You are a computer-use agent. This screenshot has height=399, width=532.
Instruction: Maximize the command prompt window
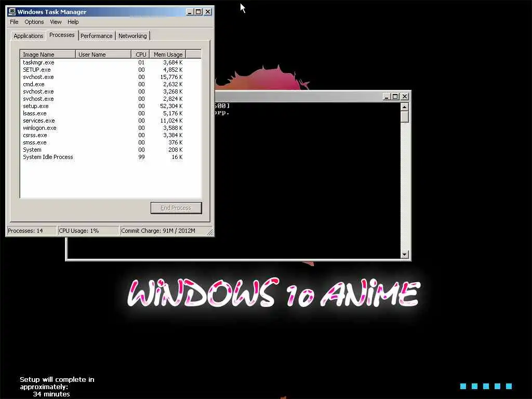395,97
